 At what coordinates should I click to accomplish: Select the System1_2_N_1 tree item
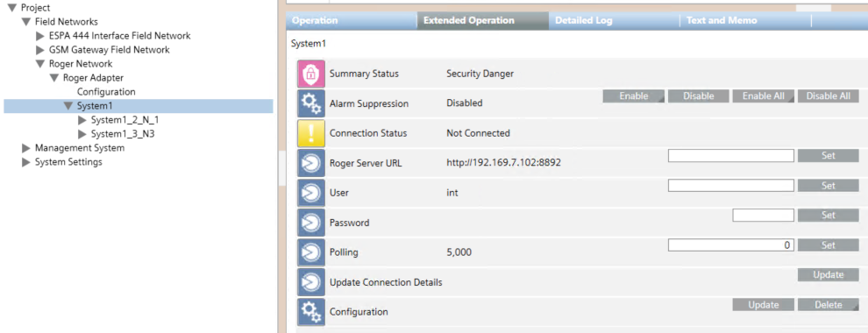[125, 120]
